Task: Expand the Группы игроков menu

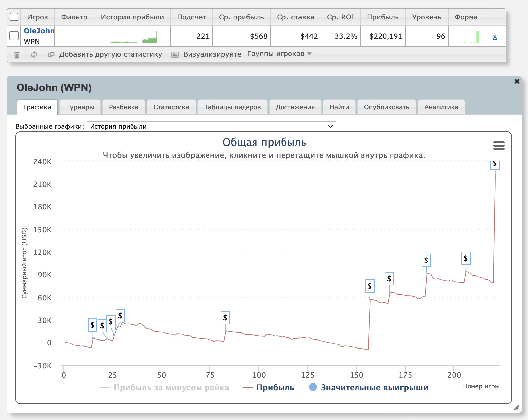Action: 279,54
